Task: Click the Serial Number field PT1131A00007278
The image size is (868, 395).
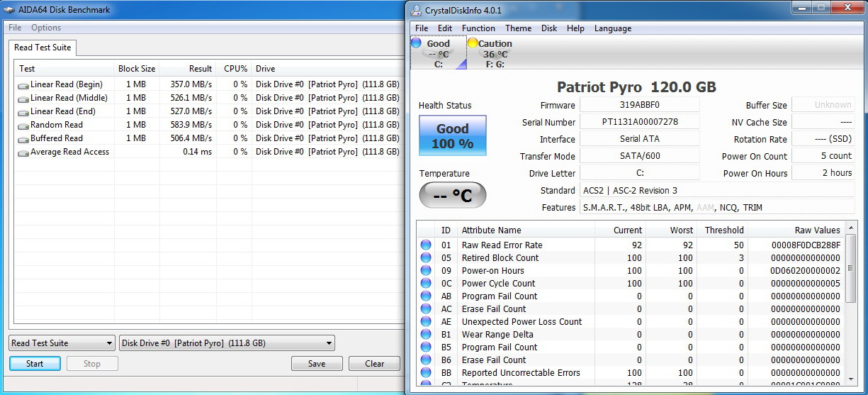Action: [640, 122]
